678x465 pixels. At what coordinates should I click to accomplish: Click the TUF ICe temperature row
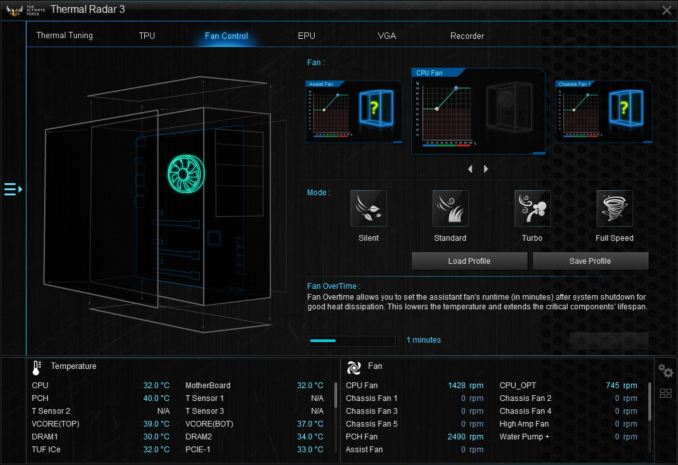tap(100, 449)
